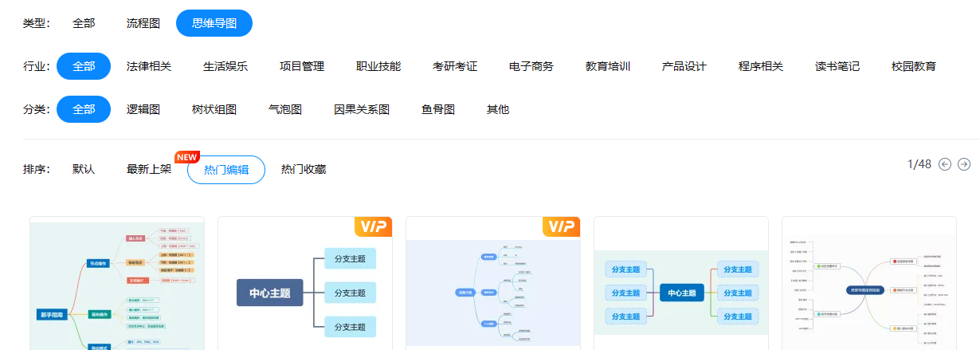The width and height of the screenshot is (980, 350).
Task: Sort templates by 热门编辑
Action: coord(226,169)
